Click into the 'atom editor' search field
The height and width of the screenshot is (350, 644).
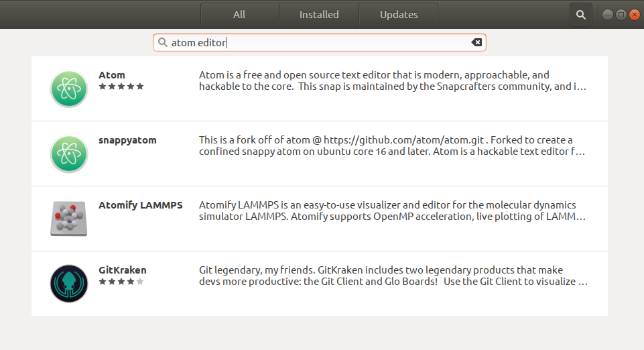(320, 43)
